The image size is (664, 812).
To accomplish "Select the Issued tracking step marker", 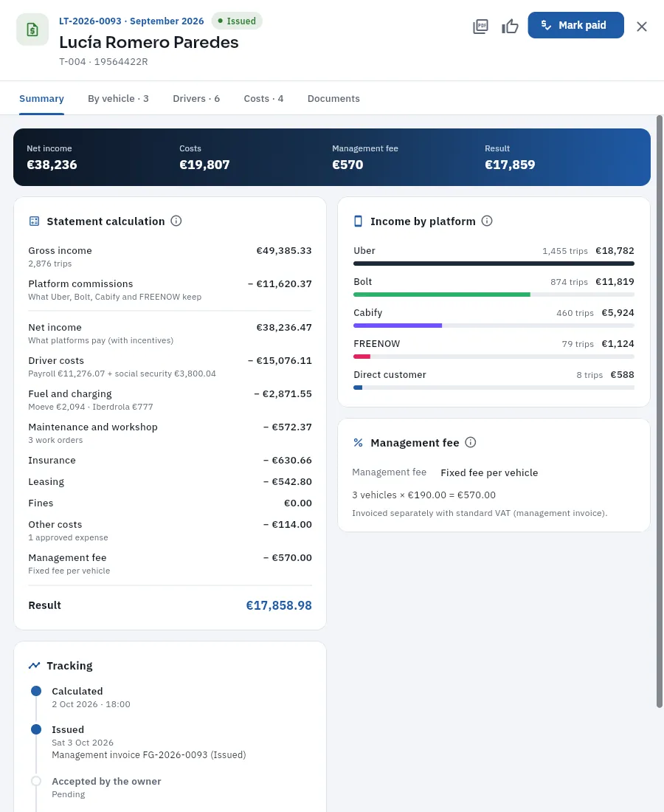I will (36, 729).
